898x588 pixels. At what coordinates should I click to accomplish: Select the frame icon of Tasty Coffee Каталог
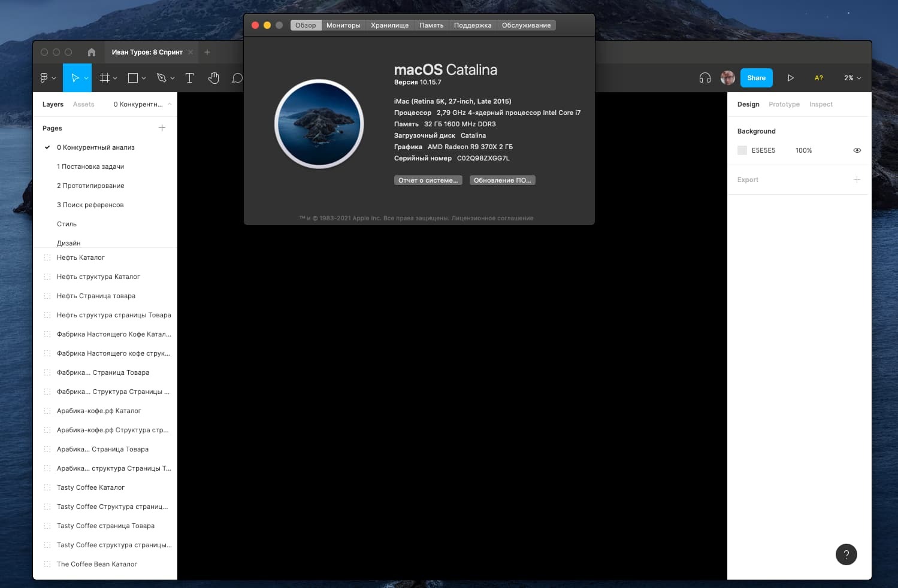click(47, 487)
